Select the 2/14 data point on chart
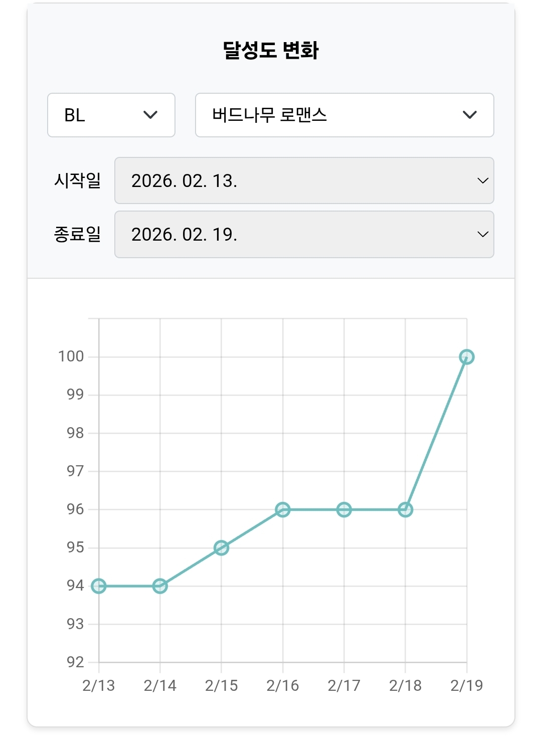 click(160, 586)
